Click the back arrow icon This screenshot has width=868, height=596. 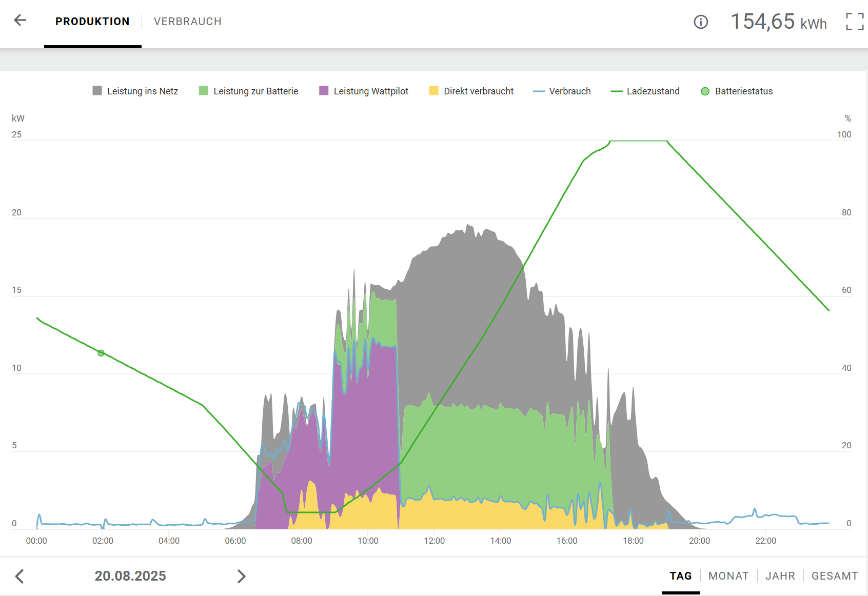[20, 21]
